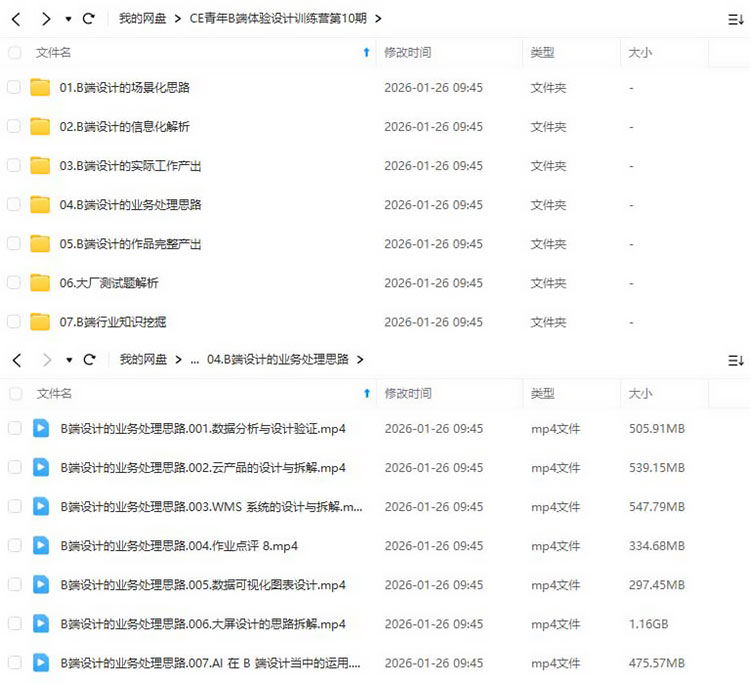This screenshot has width=750, height=683.
Task: Click the sort/view toggle icon at top right
Action: [735, 19]
